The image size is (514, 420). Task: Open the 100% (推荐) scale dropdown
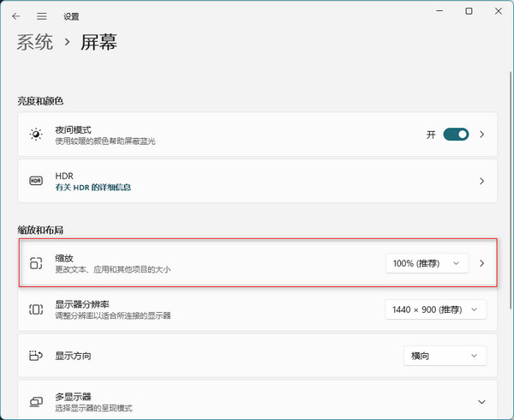[x=427, y=263]
